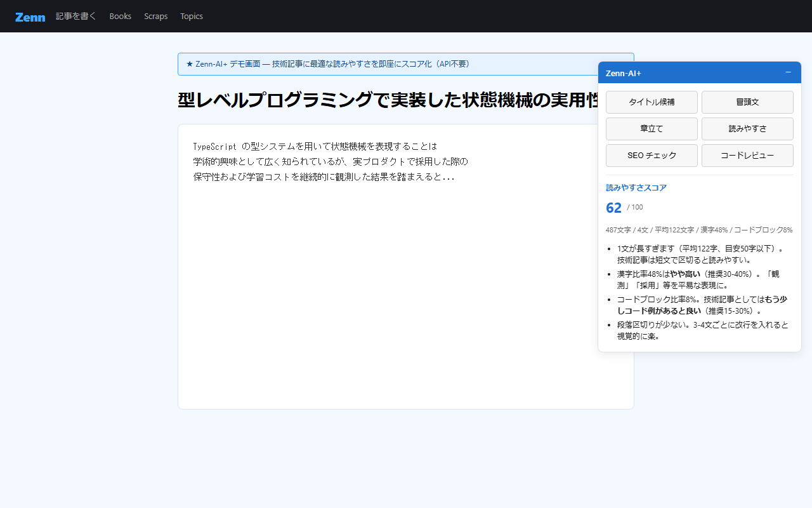Image resolution: width=812 pixels, height=508 pixels.
Task: Open Topics in the navigation bar
Action: point(192,16)
